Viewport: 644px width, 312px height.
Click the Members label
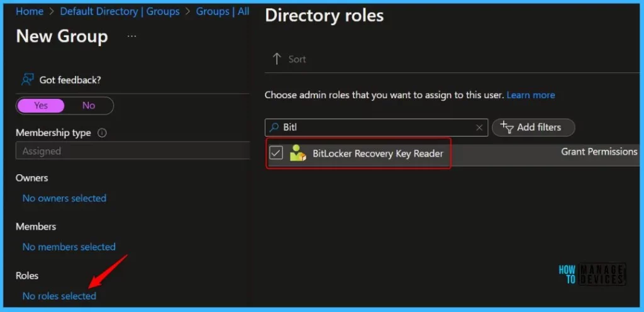click(x=36, y=226)
